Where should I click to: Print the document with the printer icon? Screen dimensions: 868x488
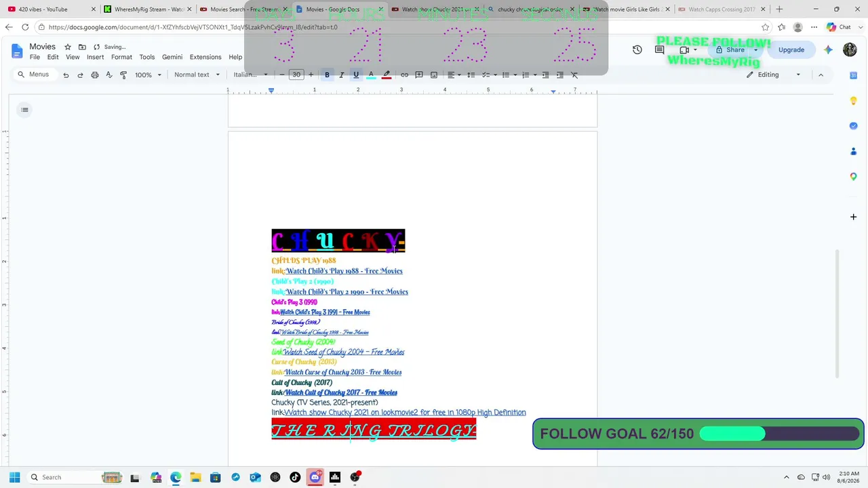[94, 75]
